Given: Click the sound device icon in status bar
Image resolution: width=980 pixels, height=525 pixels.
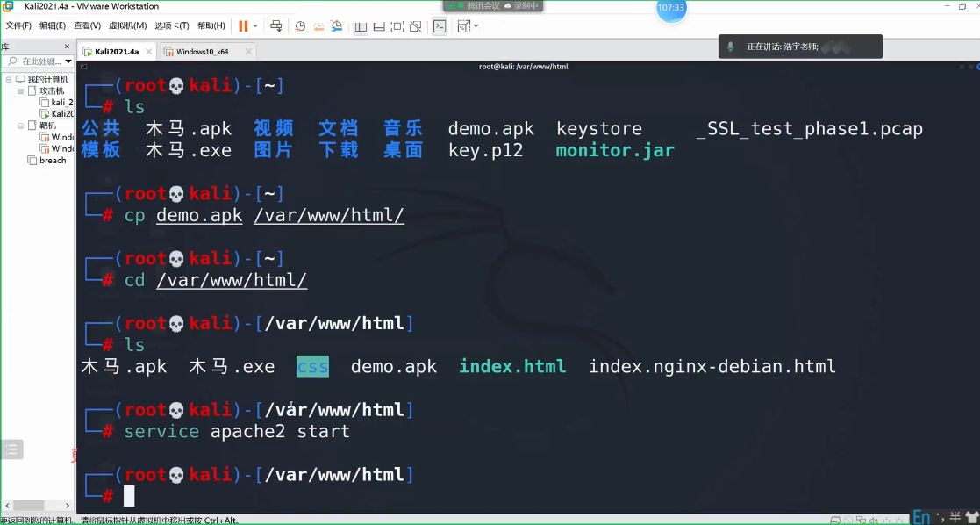Looking at the screenshot, I should pos(873,519).
